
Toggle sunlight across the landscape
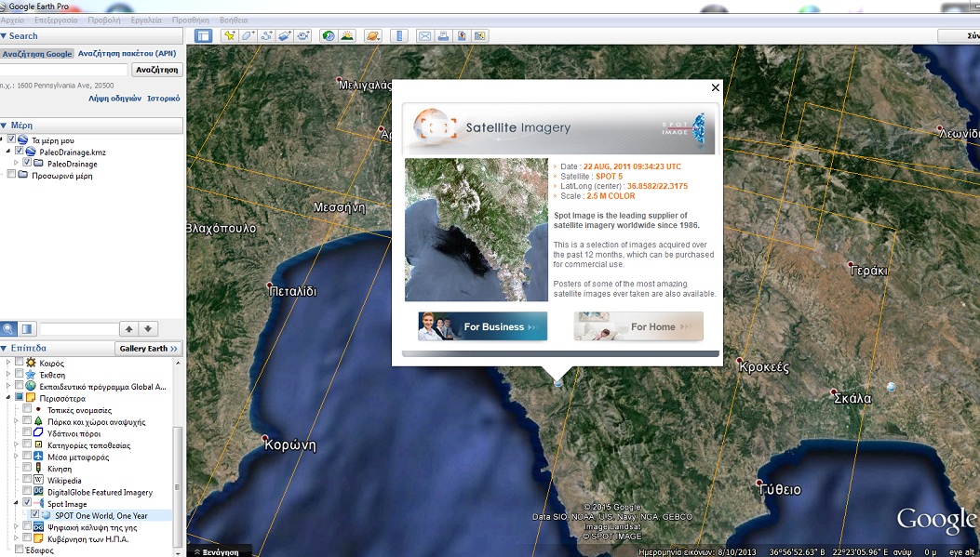point(347,35)
